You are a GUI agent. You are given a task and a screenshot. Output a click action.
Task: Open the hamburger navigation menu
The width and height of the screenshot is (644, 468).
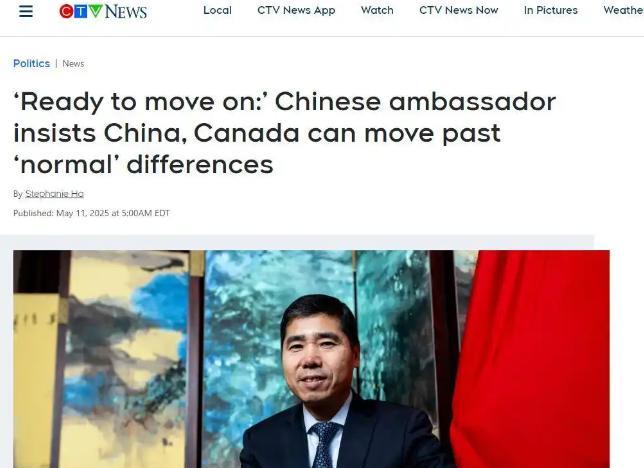click(26, 11)
